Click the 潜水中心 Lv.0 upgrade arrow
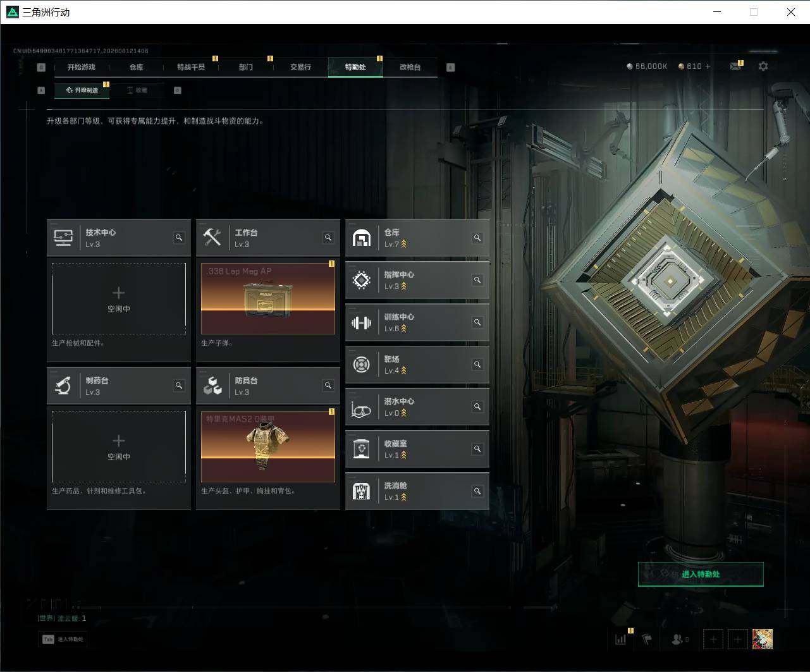 404,413
